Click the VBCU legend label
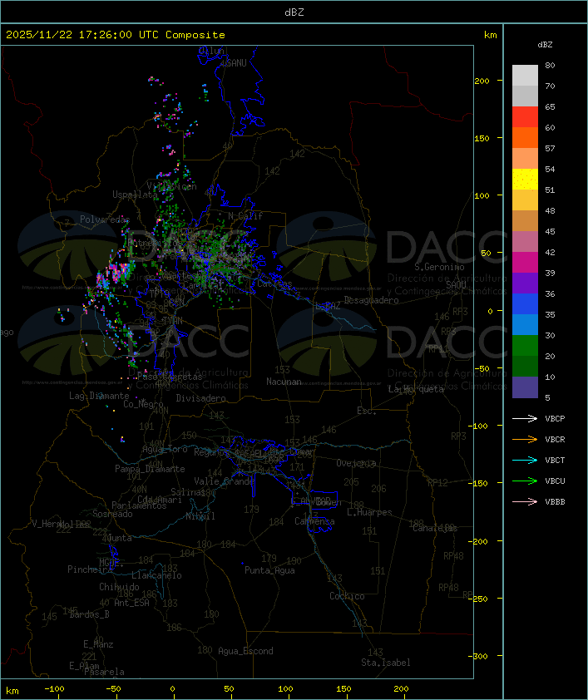588x700 pixels. [555, 481]
